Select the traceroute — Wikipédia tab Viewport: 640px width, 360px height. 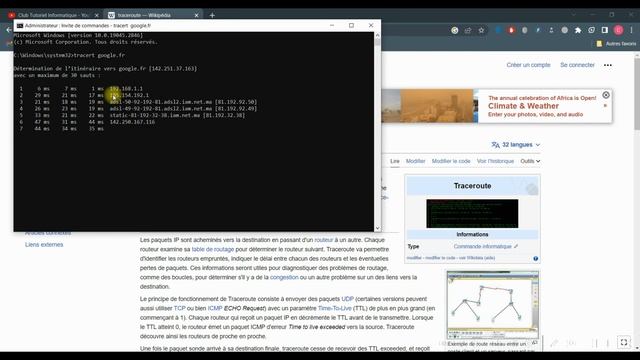click(153, 15)
